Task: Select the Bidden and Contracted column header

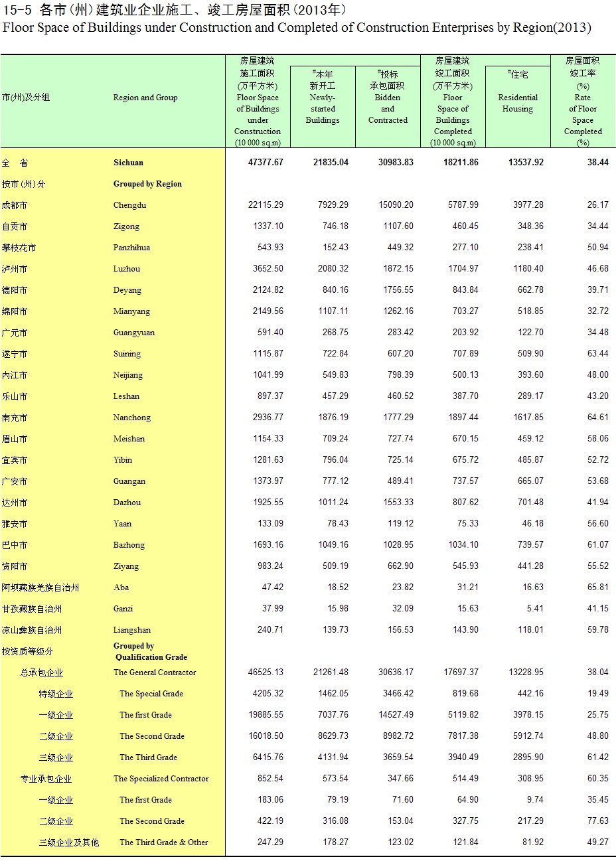Action: click(388, 97)
